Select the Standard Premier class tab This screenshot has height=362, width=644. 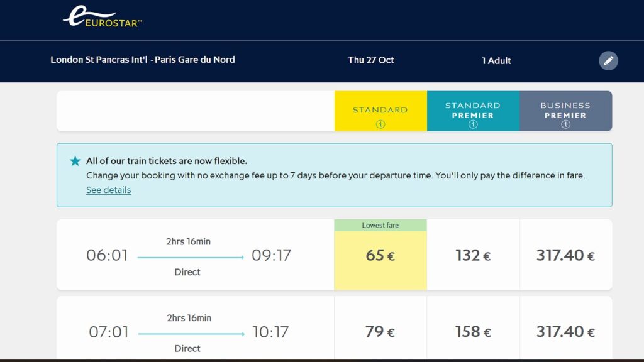[473, 111]
